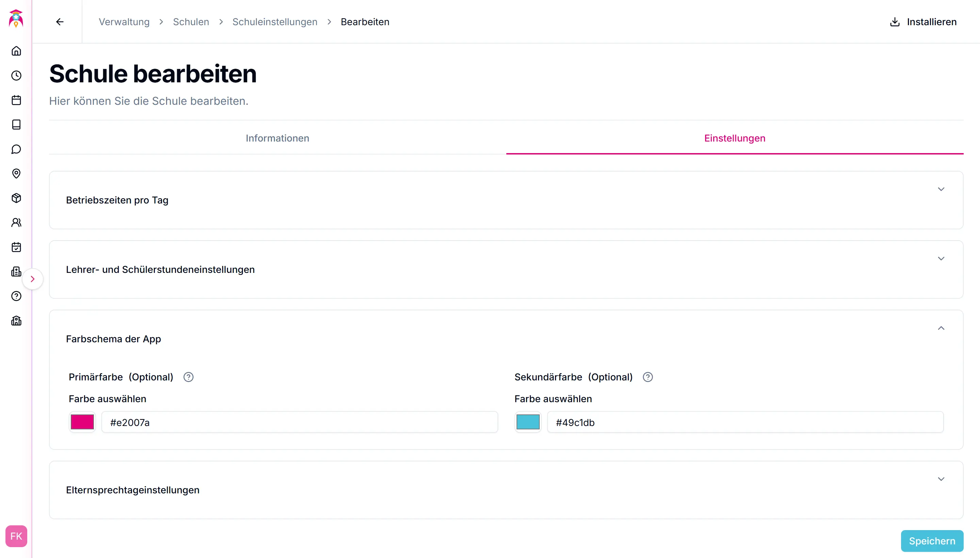This screenshot has height=558, width=980.
Task: Open the package box icon
Action: pos(16,198)
